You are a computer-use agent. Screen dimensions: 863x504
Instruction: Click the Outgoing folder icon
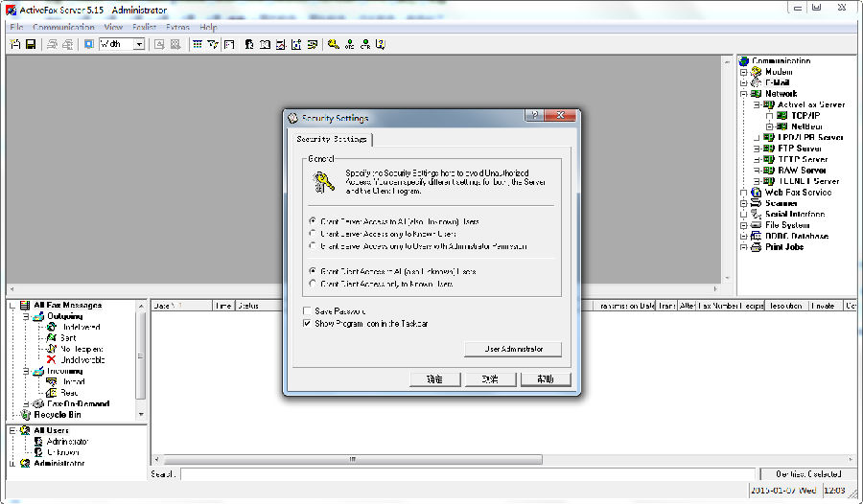[x=38, y=316]
